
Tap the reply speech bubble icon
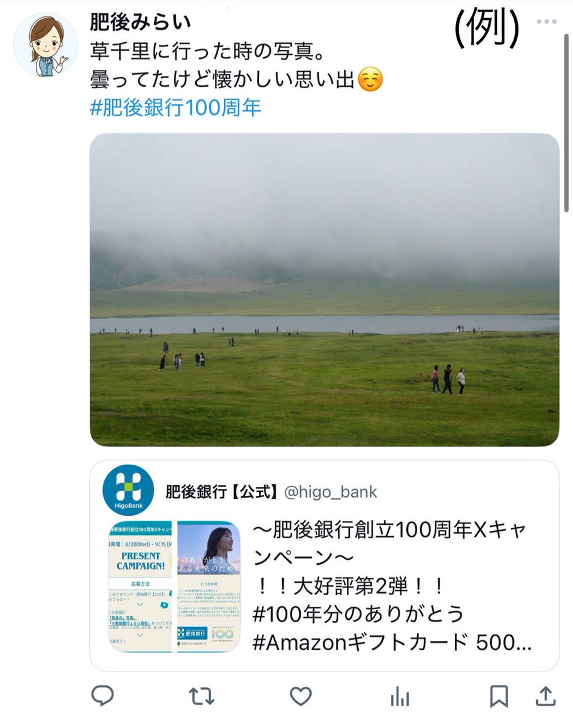click(x=102, y=696)
